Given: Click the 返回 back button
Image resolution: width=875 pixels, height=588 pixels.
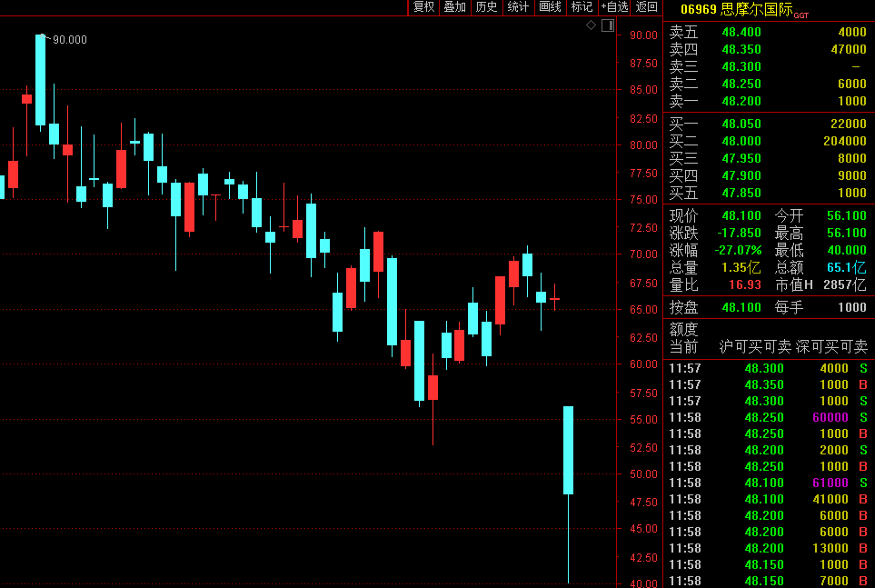Looking at the screenshot, I should [646, 7].
